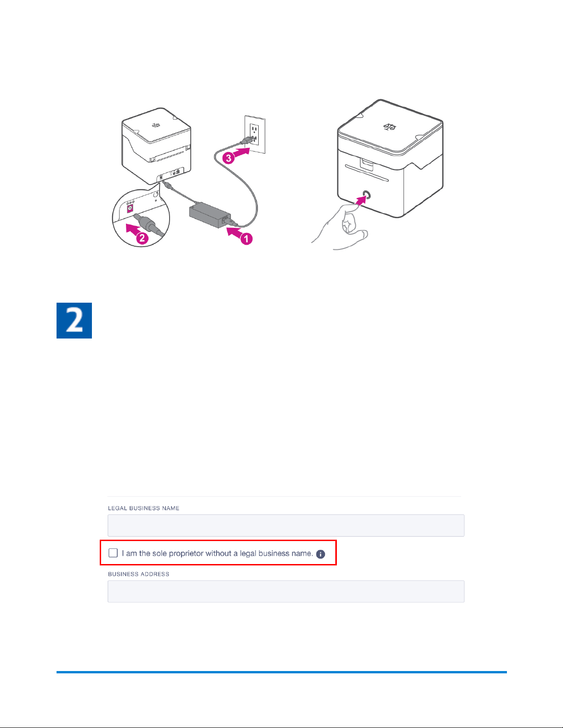Screen dimensions: 563x728
Task: Select the blue number 2 step box
Action: click(x=74, y=321)
